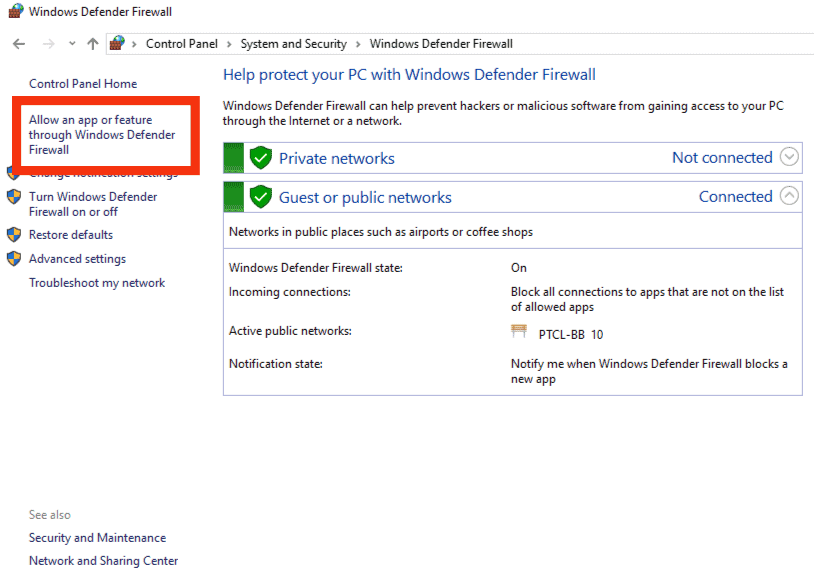
Task: Click green shield icon for Private networks
Action: 261,158
